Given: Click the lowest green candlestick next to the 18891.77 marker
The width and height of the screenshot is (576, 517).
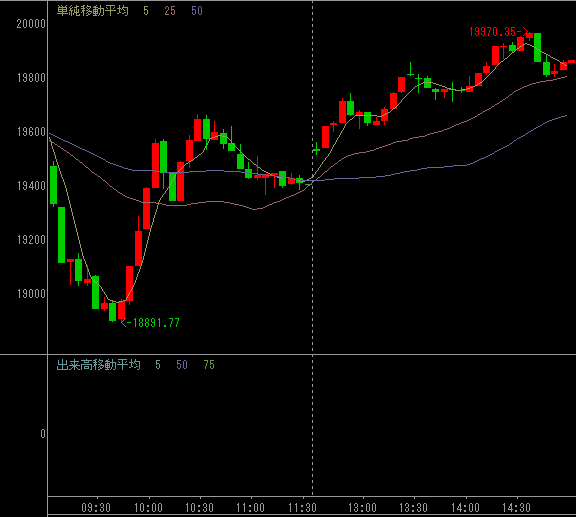Looking at the screenshot, I should [112, 312].
